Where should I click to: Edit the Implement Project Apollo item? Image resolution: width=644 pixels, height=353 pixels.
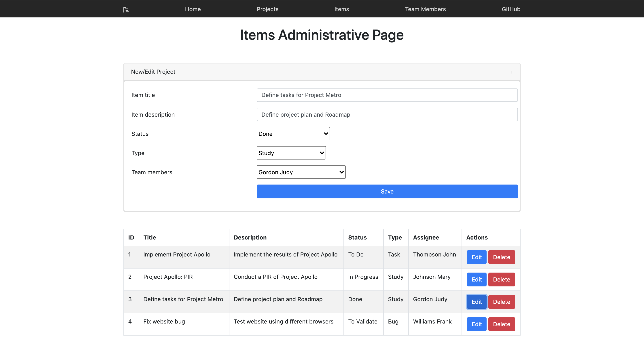[476, 257]
